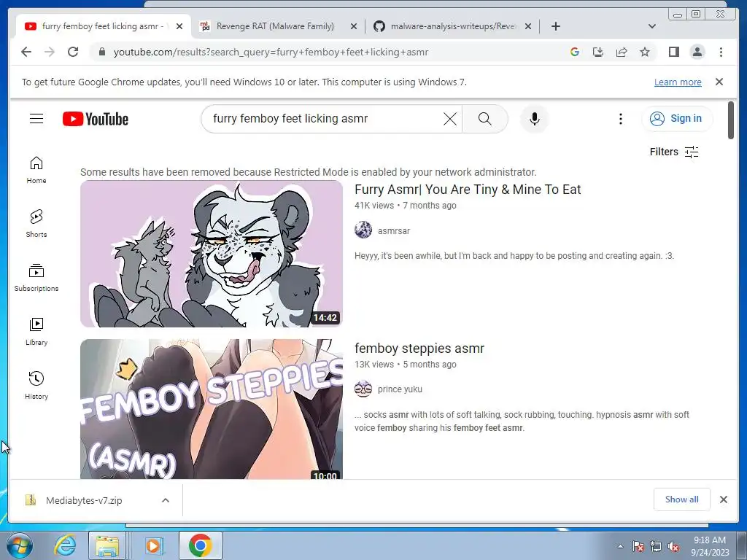Open network status tray icon
The width and height of the screenshot is (747, 560).
[x=656, y=546]
